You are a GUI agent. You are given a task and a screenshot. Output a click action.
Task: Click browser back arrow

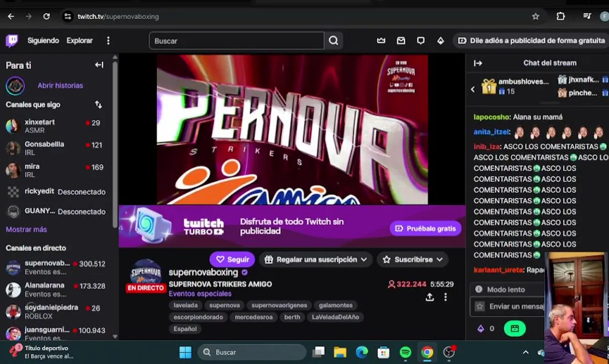[x=11, y=16]
